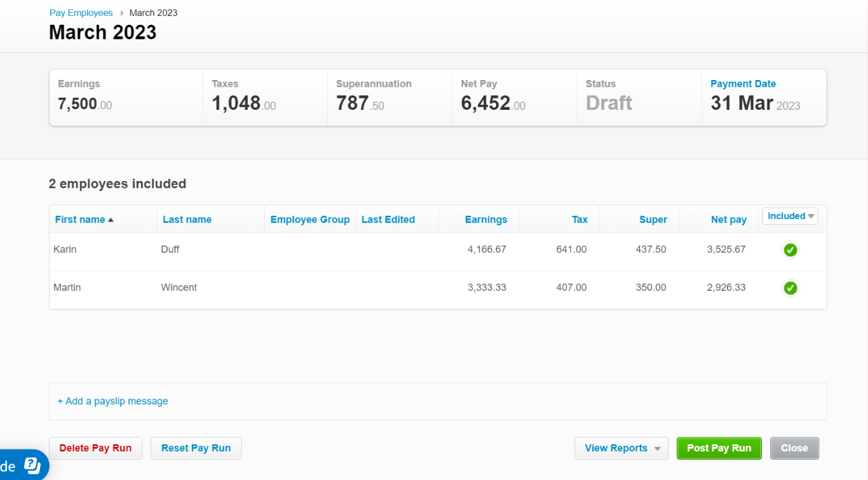Select net pay value 3,525.67
Screen dimensions: 868x480
click(x=726, y=250)
